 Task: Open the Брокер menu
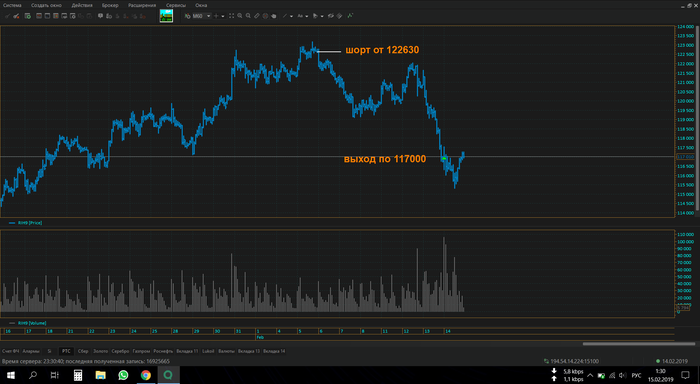(110, 5)
